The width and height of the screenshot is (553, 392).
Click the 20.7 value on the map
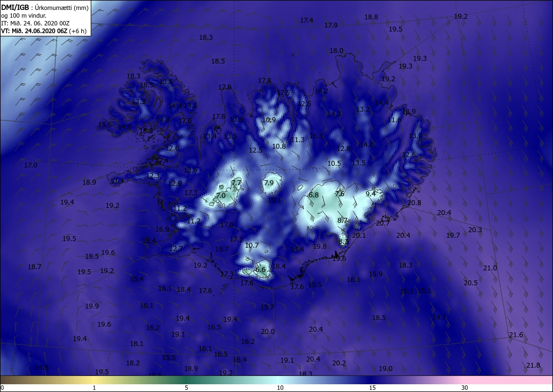click(x=383, y=223)
